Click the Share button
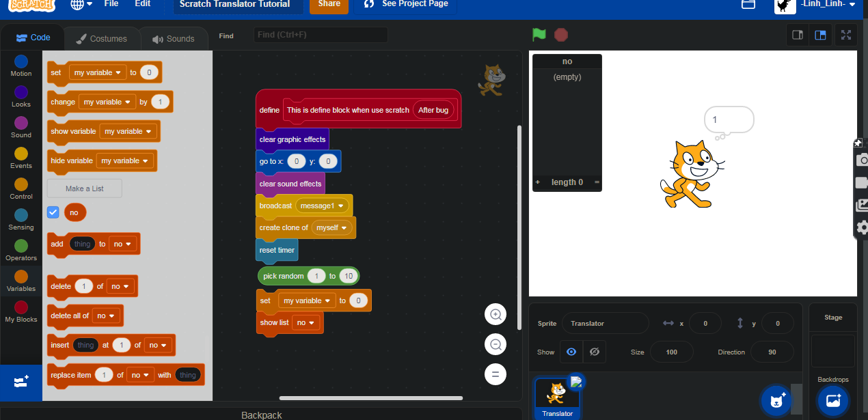This screenshot has height=420, width=868. coord(329,3)
